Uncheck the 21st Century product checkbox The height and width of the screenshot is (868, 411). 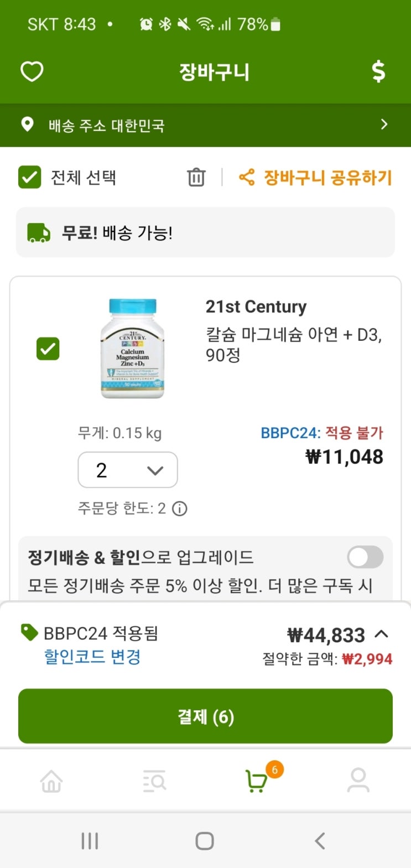click(x=48, y=349)
